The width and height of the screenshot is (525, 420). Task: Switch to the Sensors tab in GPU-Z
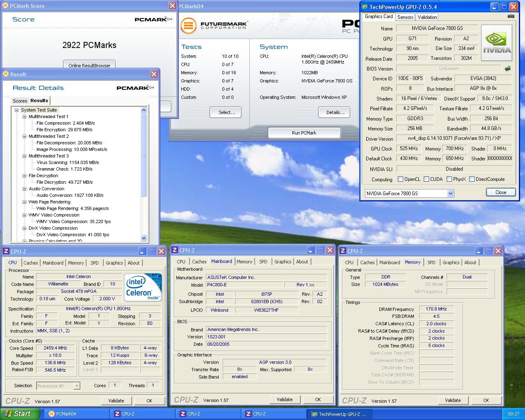405,17
